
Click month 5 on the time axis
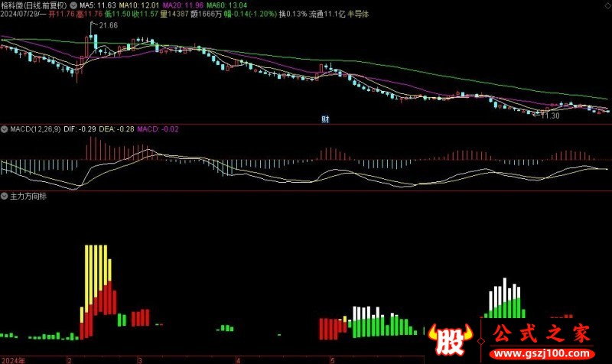pyautogui.click(x=332, y=360)
